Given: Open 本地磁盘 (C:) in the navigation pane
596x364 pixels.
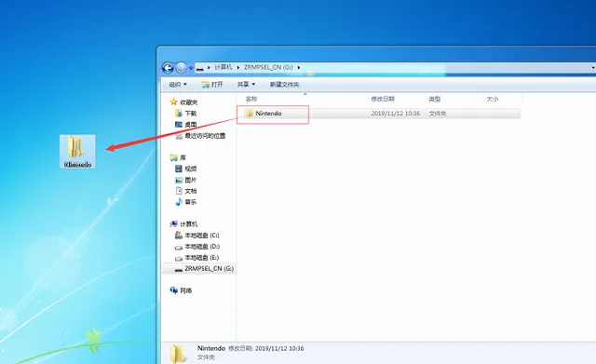Looking at the screenshot, I should pos(196,236).
